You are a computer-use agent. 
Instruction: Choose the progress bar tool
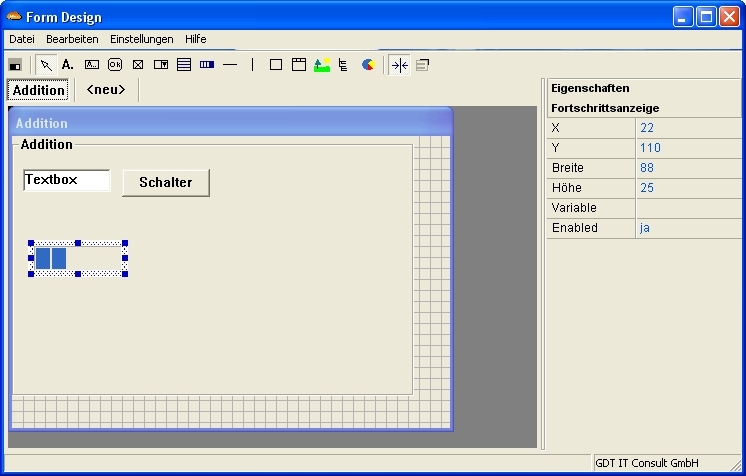[207, 65]
